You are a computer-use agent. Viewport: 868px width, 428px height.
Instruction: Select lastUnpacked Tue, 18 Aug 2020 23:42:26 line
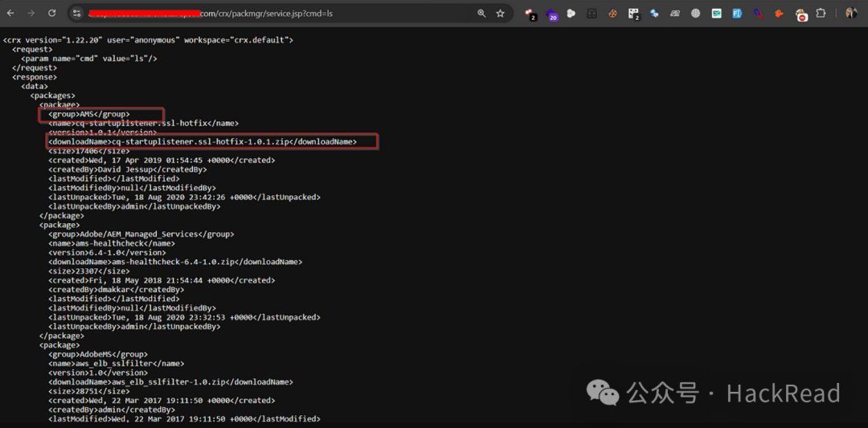point(184,197)
